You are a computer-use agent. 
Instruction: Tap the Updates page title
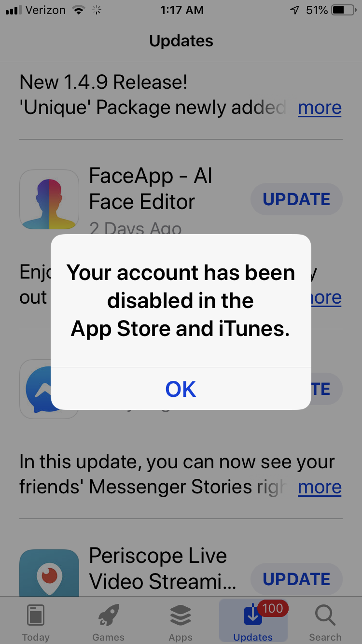(181, 41)
